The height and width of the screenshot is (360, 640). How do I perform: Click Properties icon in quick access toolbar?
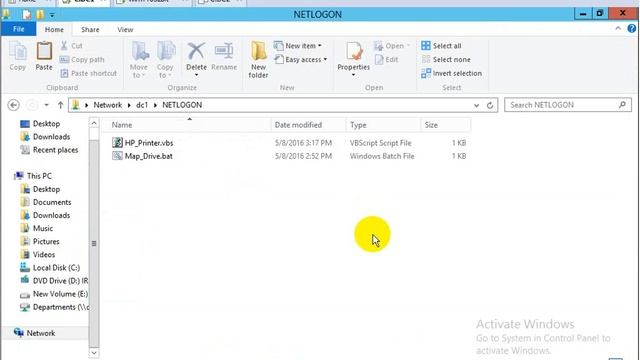[27, 15]
